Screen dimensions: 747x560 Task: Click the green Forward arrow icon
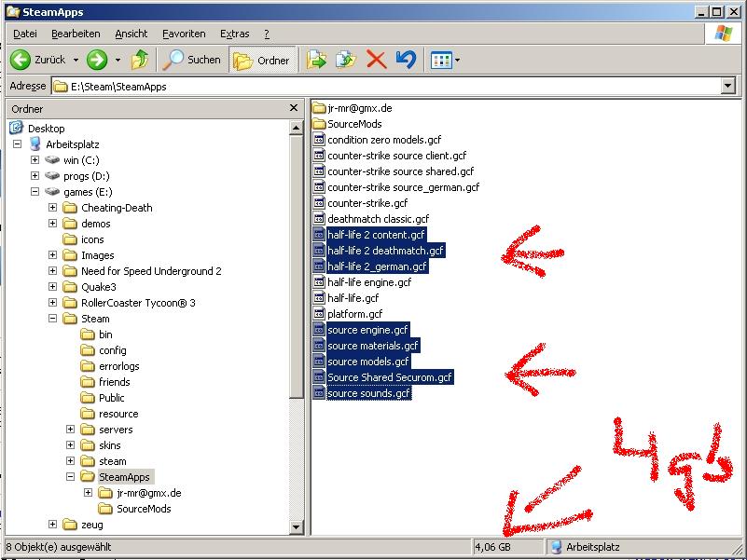(x=97, y=60)
